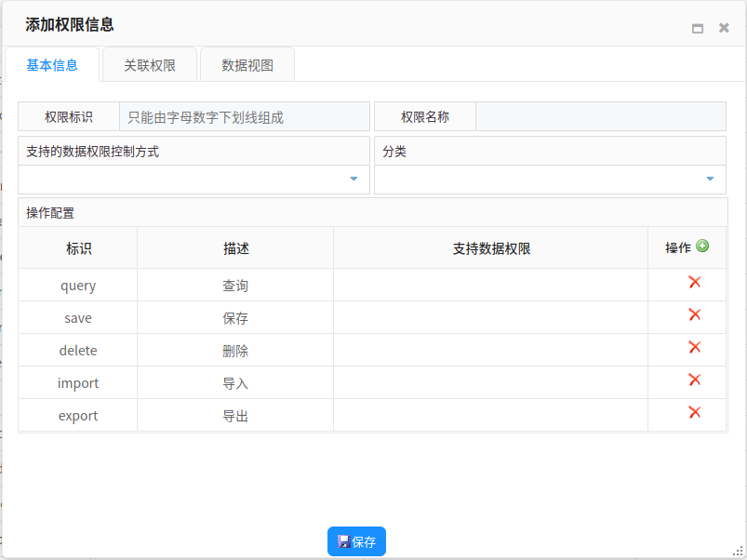Image resolution: width=747 pixels, height=560 pixels.
Task: Click the 保存 button at bottom
Action: (x=356, y=541)
